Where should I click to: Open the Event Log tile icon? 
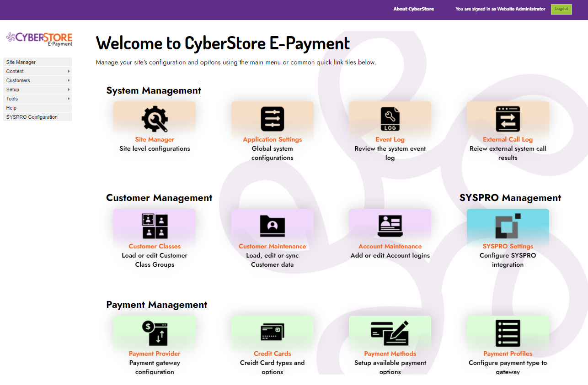[x=390, y=119]
